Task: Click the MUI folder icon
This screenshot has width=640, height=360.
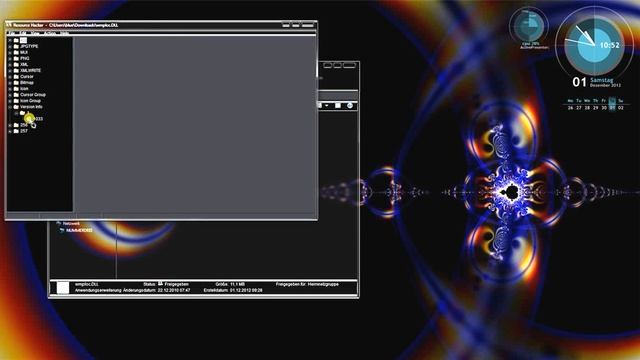Action: click(x=16, y=52)
